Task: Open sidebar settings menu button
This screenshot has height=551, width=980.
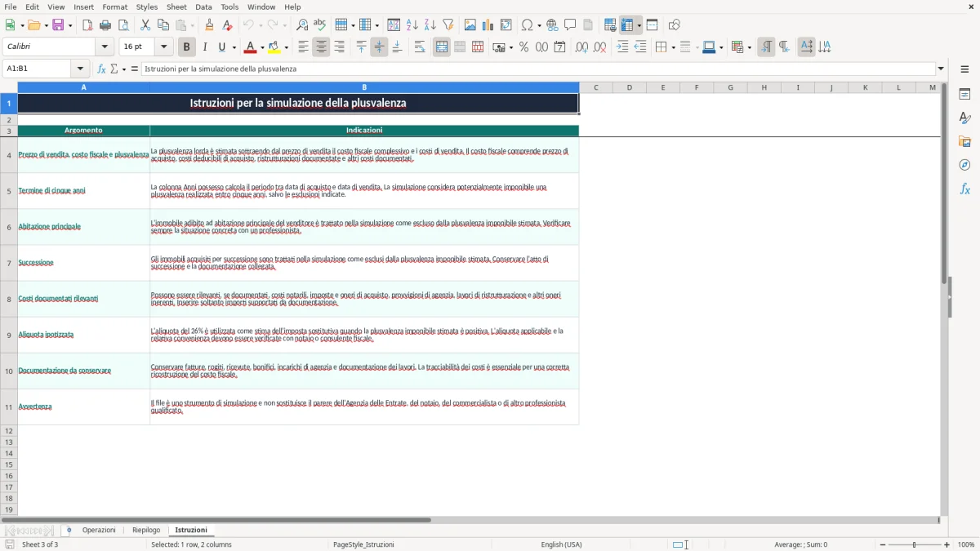Action: point(964,69)
